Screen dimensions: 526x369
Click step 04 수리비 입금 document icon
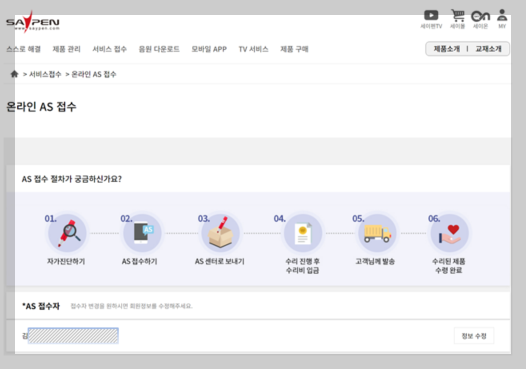tap(303, 233)
